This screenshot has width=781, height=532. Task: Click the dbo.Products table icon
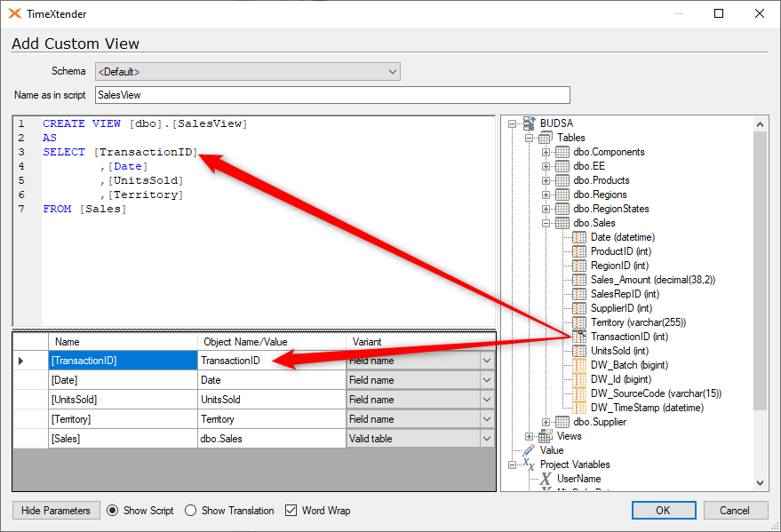click(x=562, y=180)
